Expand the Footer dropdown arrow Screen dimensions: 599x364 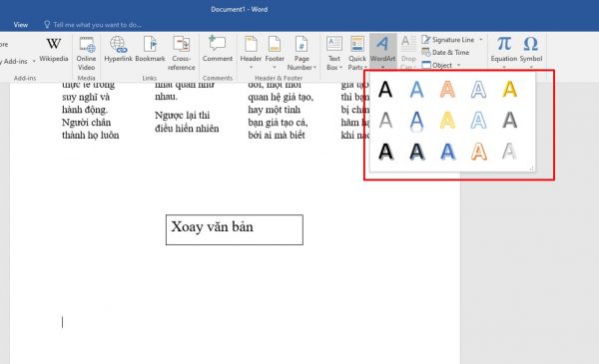point(275,68)
